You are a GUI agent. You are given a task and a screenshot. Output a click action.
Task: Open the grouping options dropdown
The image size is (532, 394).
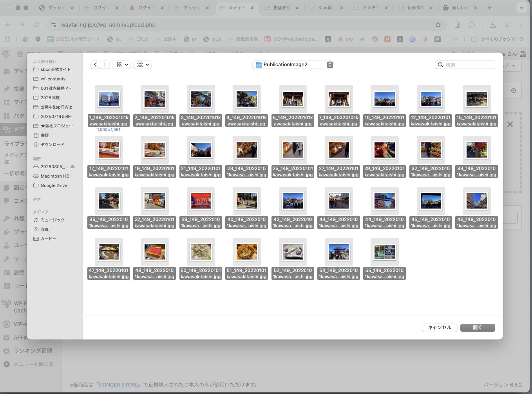pos(143,65)
